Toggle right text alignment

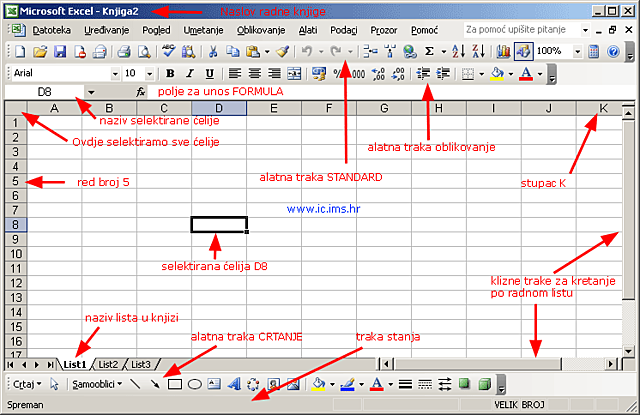pyautogui.click(x=274, y=74)
